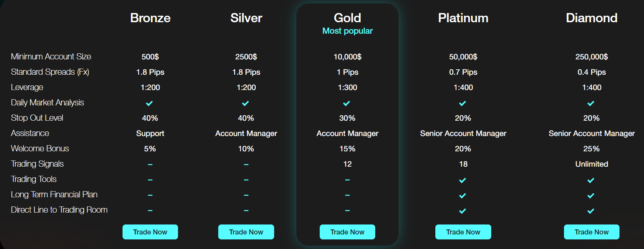The width and height of the screenshot is (644, 249).
Task: Click Bronze Trading Signals dash
Action: click(150, 165)
